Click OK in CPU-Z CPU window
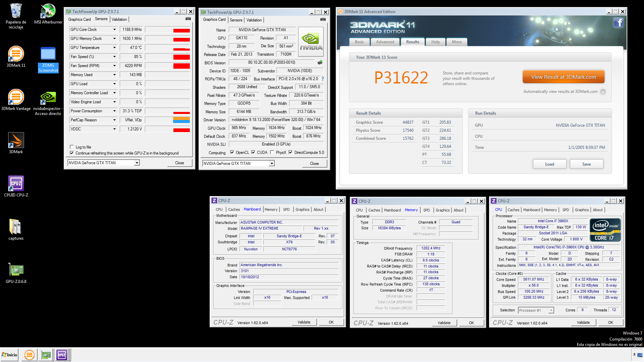The image size is (644, 362). 610,322
